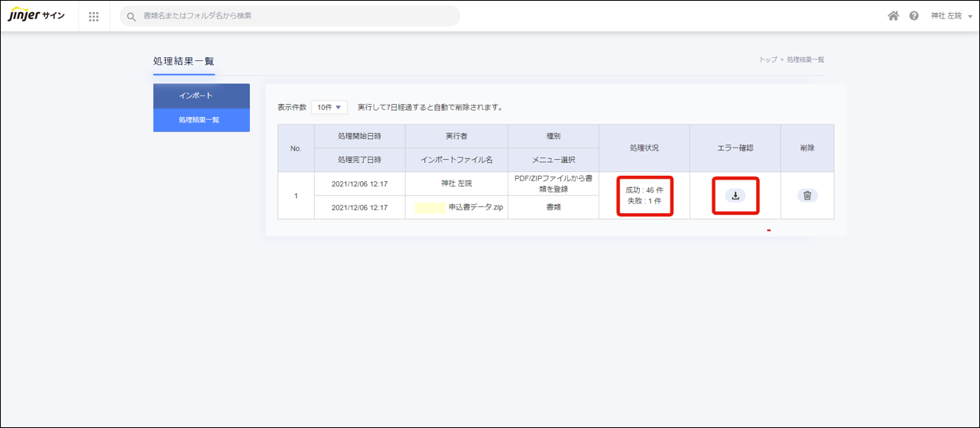This screenshot has width=980, height=428.
Task: Click the search magnifier icon
Action: coord(131,16)
